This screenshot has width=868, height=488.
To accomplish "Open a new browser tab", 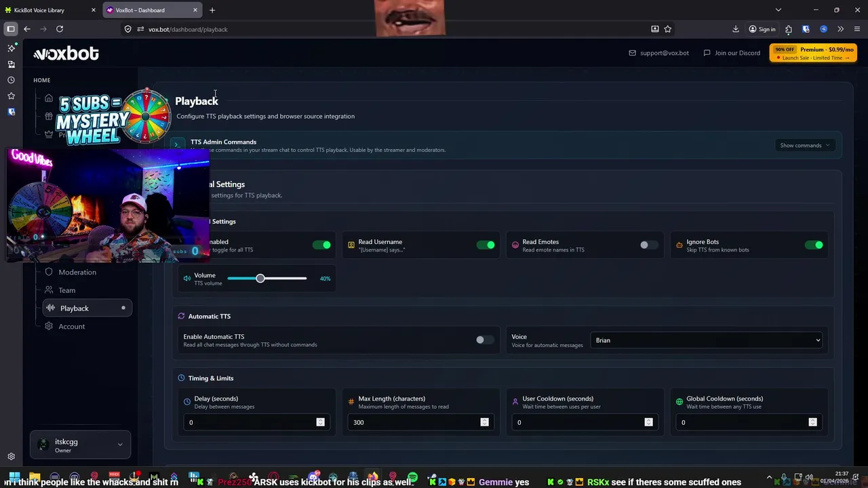I will click(212, 10).
